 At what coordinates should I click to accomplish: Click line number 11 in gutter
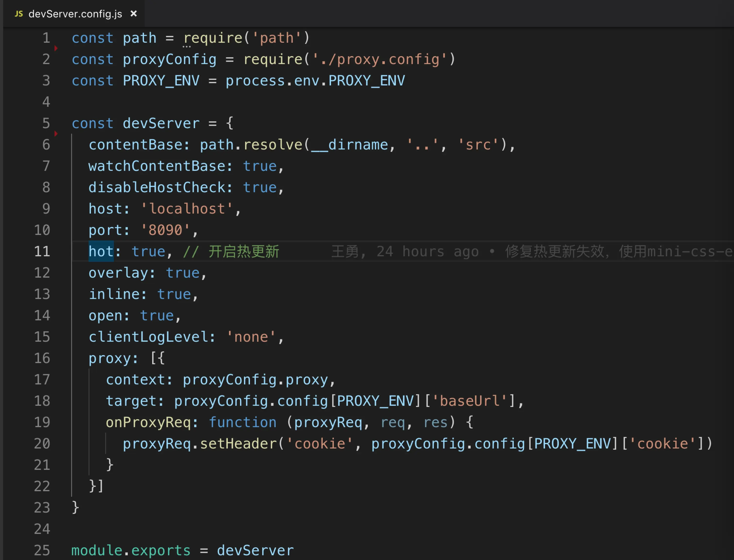point(42,251)
